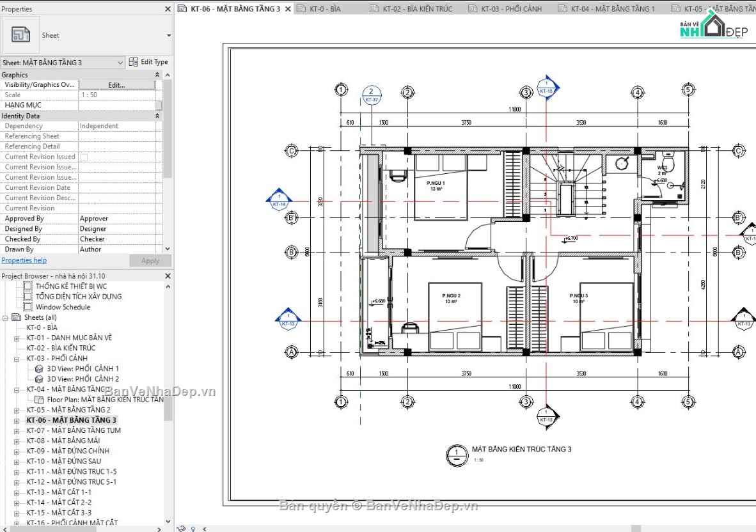Select 3D View: PHỐI CẢNH 2
Screen dimensions: 756x532
tap(83, 379)
